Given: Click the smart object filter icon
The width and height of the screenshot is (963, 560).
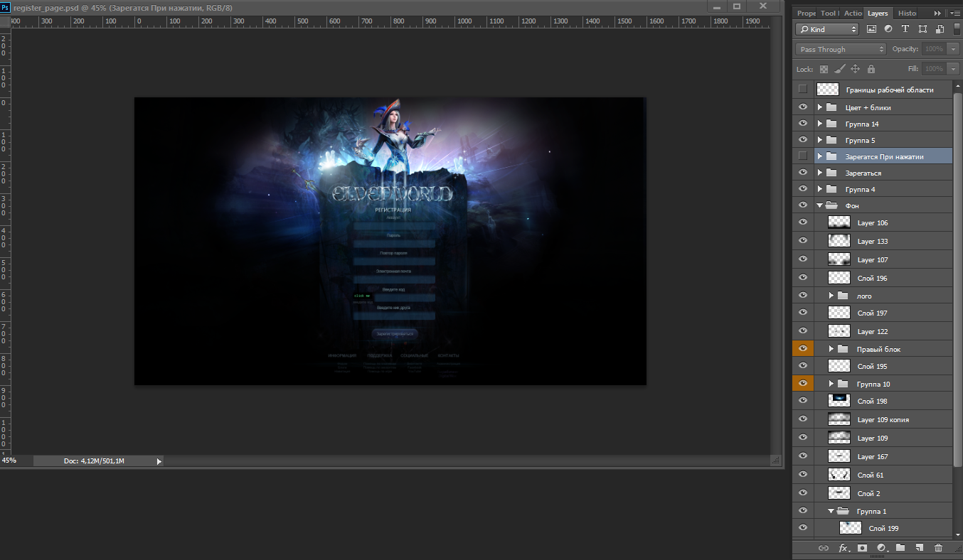Looking at the screenshot, I should point(940,29).
